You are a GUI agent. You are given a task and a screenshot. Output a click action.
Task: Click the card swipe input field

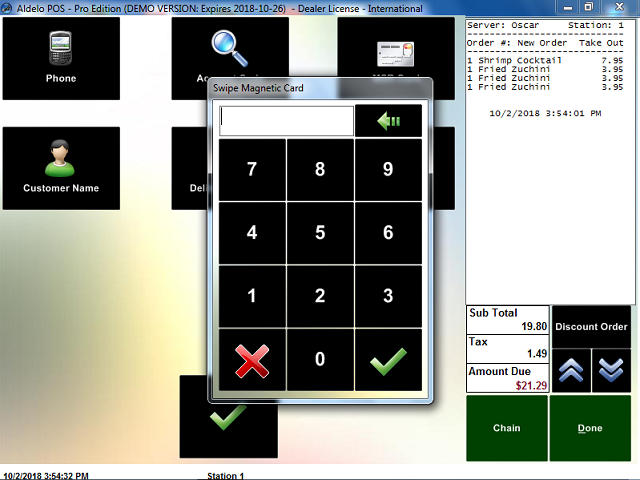[x=286, y=121]
